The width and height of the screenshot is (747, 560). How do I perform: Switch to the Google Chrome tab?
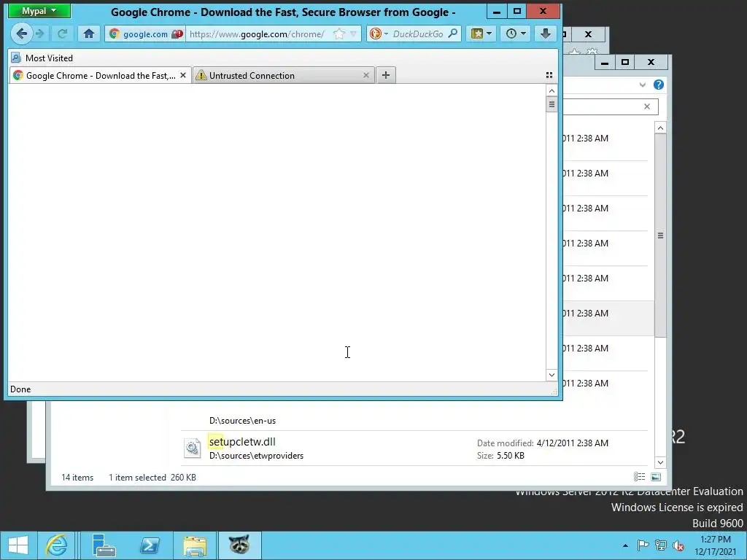(x=101, y=75)
